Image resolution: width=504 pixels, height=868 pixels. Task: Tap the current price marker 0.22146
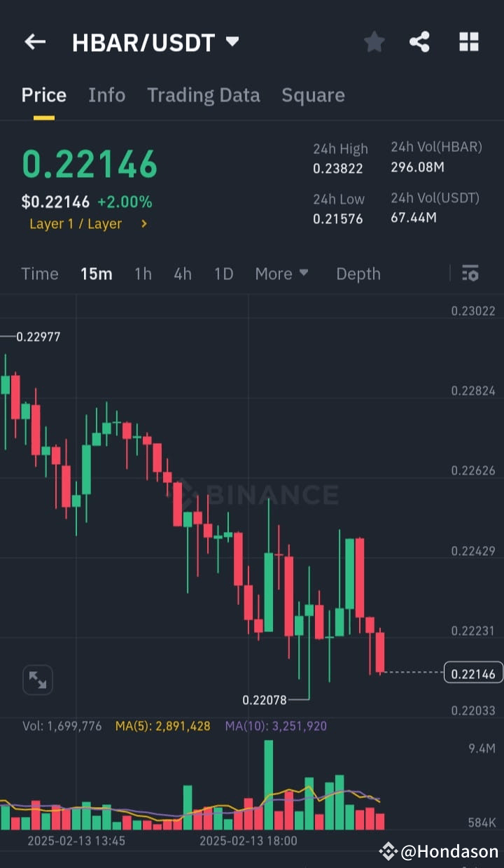tap(473, 673)
